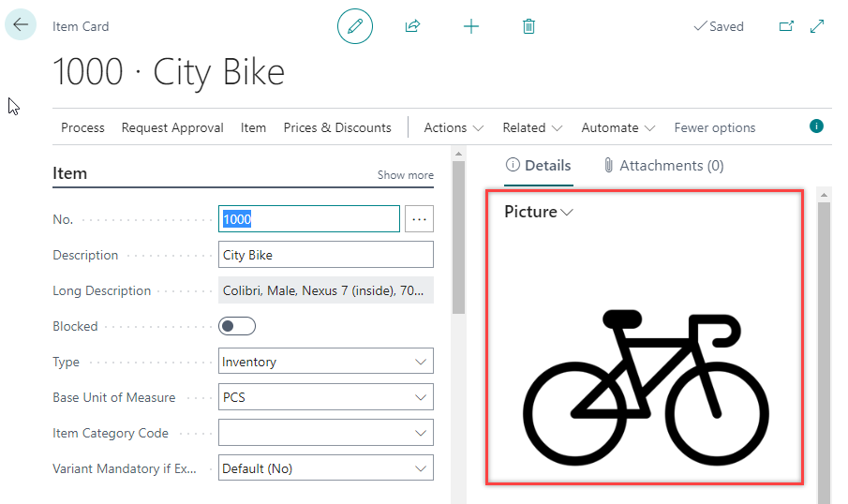This screenshot has height=504, width=848.
Task: Expand the Item Category Code dropdown
Action: 326,433
